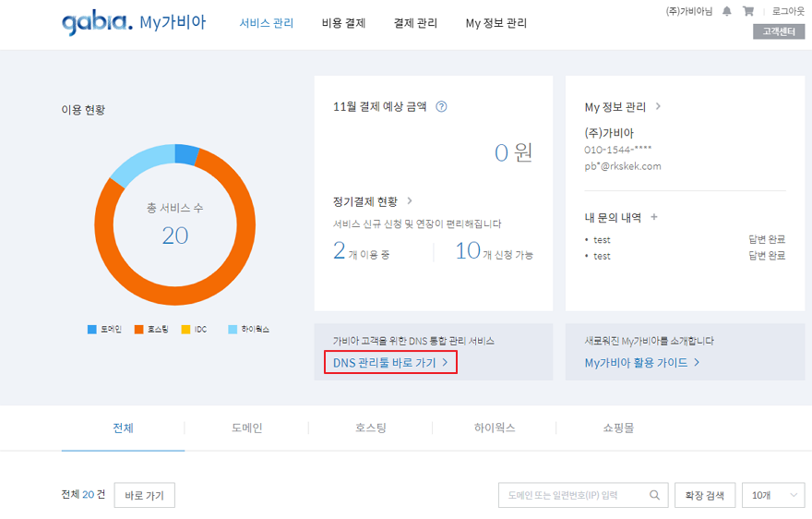Click the orange 호스팅 legend swatch

[138, 330]
